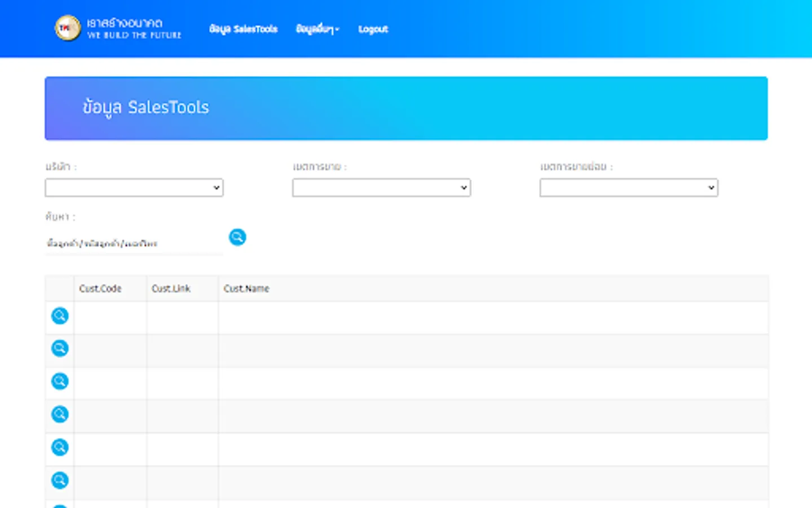The image size is (812, 508).
Task: Click the round TPI logo in the header
Action: 68,28
